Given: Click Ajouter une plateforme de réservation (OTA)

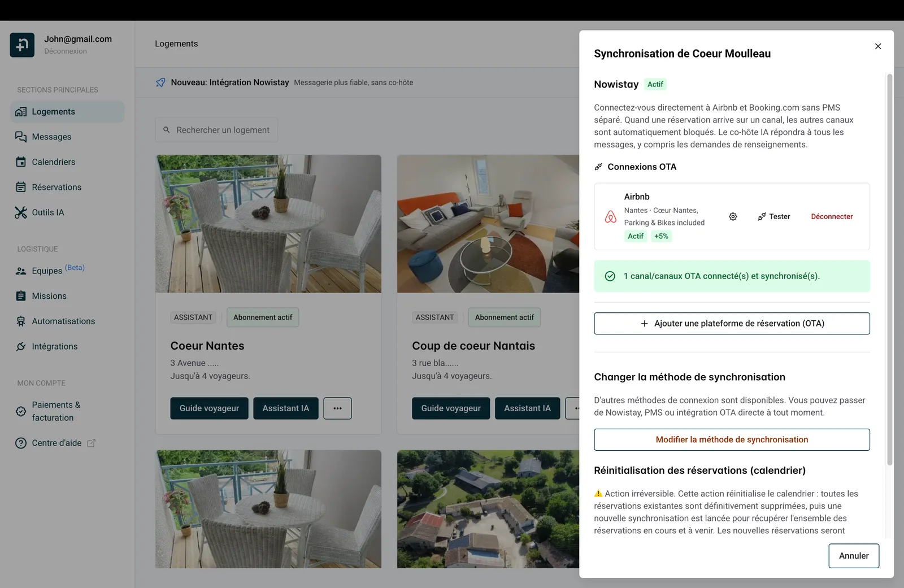Looking at the screenshot, I should 732,324.
